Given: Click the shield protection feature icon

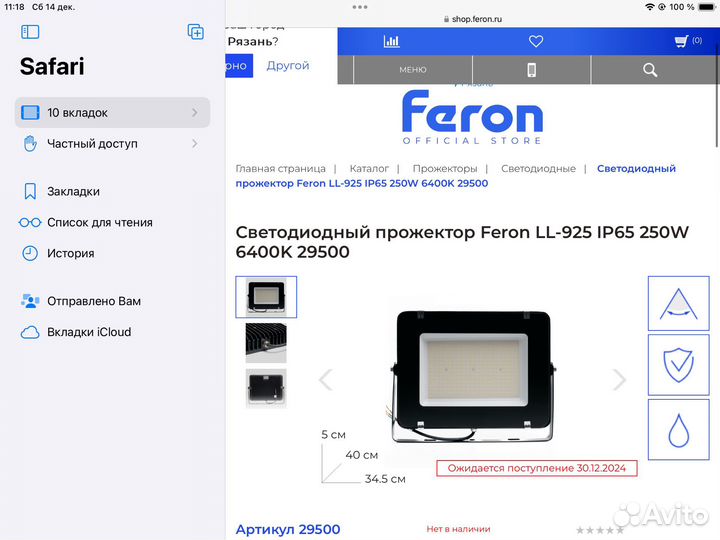Looking at the screenshot, I should (x=678, y=365).
